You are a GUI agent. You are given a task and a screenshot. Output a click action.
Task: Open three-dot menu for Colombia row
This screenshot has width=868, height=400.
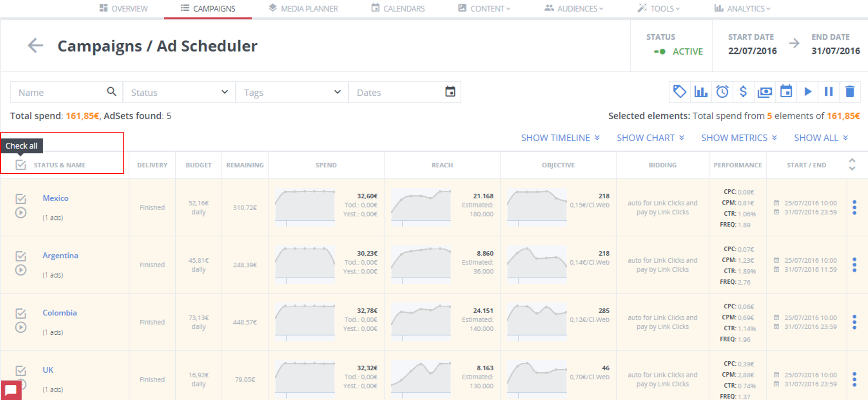click(854, 322)
